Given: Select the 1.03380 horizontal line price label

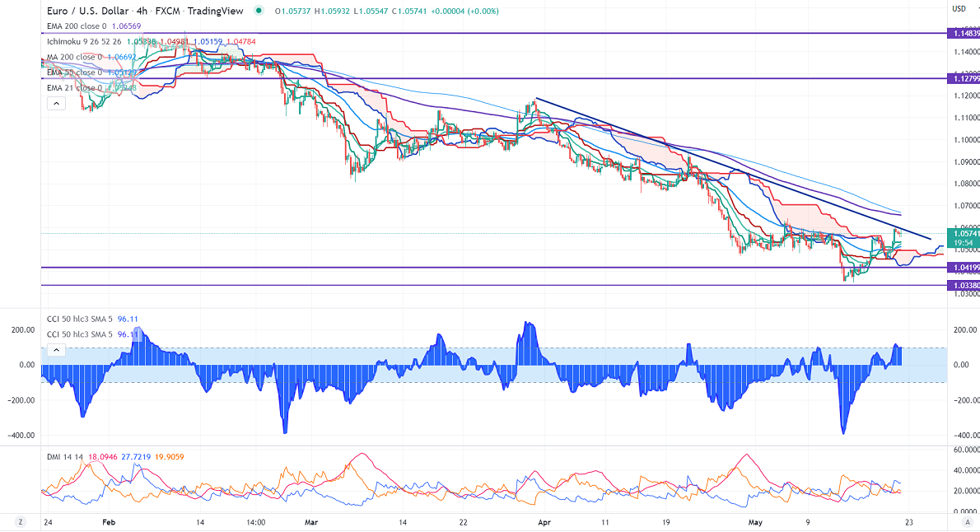Looking at the screenshot, I should (x=964, y=286).
